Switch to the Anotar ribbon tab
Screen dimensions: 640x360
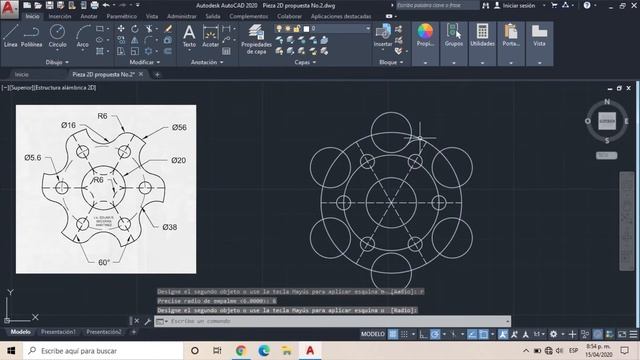pos(89,16)
